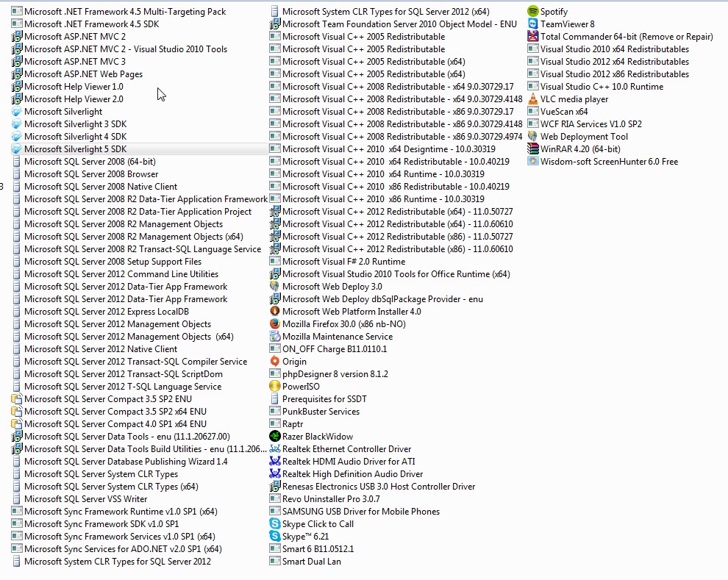Click the Microsoft Help Viewer 2.0 icon
Viewport: 728px width, 580px height.
pyautogui.click(x=17, y=99)
